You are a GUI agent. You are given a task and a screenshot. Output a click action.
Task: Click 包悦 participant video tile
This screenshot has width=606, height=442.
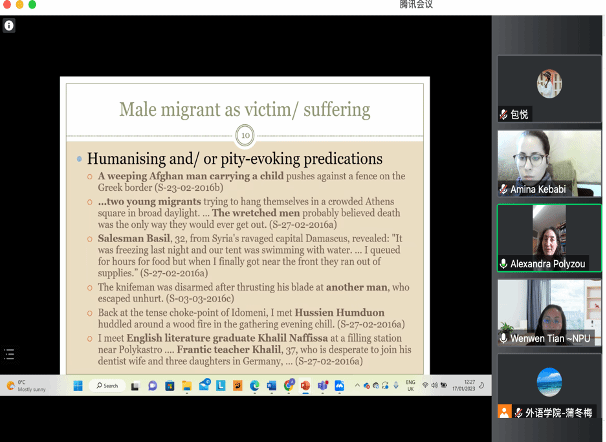click(x=549, y=87)
